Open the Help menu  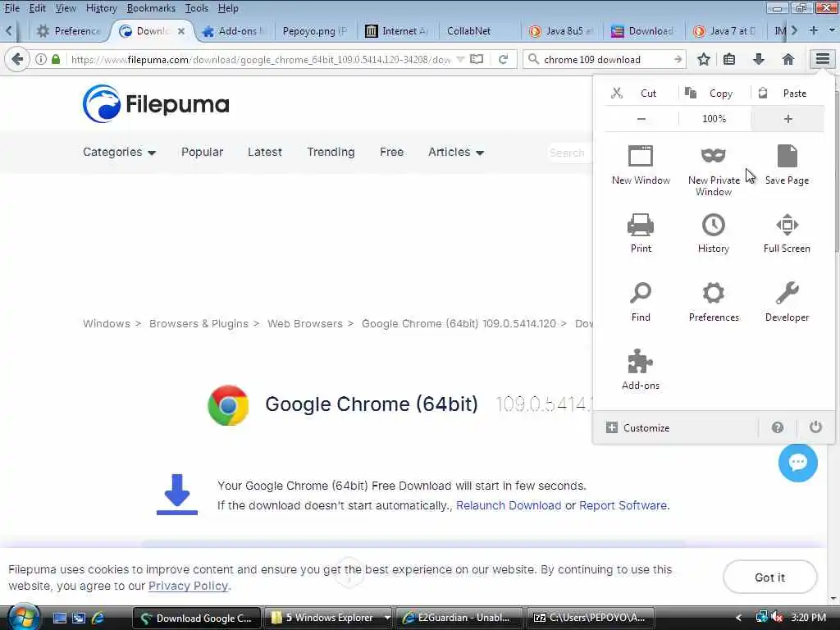[228, 8]
